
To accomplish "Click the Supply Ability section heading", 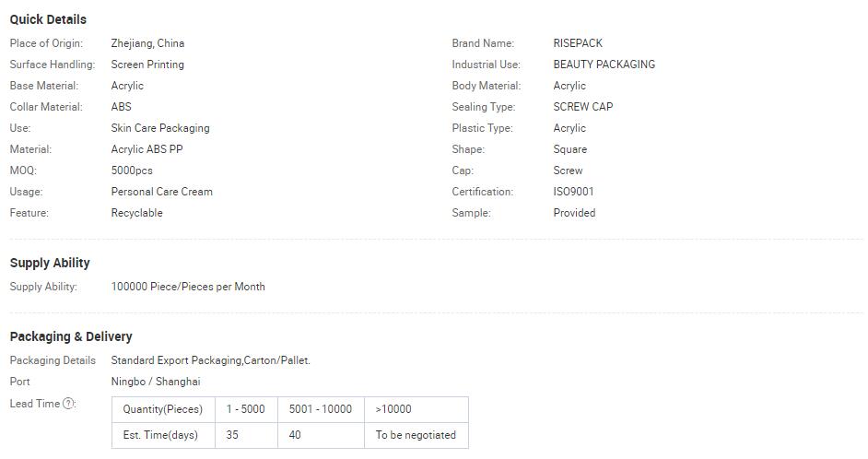I will (50, 263).
